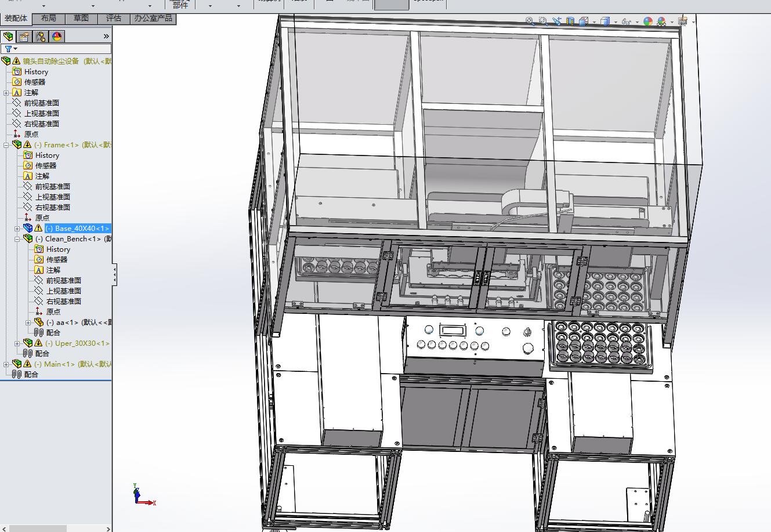This screenshot has height=532, width=771.
Task: Click the top-level 前视基准面 plane icon
Action: 17,103
